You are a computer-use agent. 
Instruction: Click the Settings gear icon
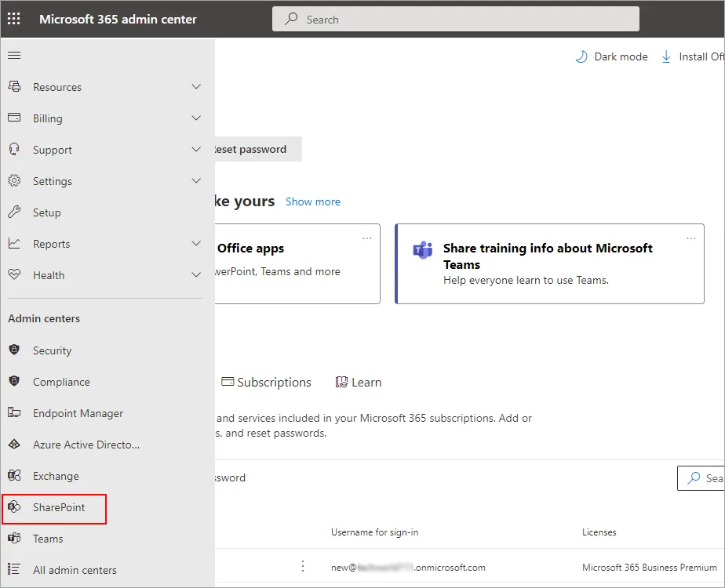(14, 180)
